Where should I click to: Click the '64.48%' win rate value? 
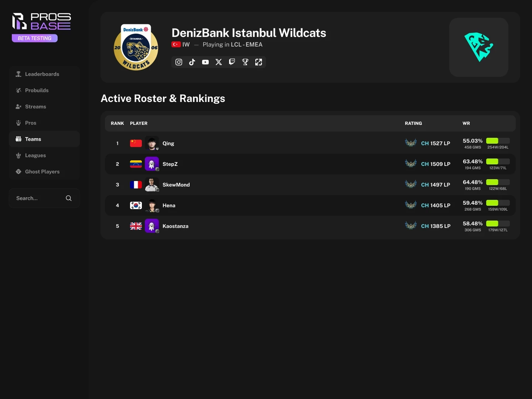pos(473,182)
